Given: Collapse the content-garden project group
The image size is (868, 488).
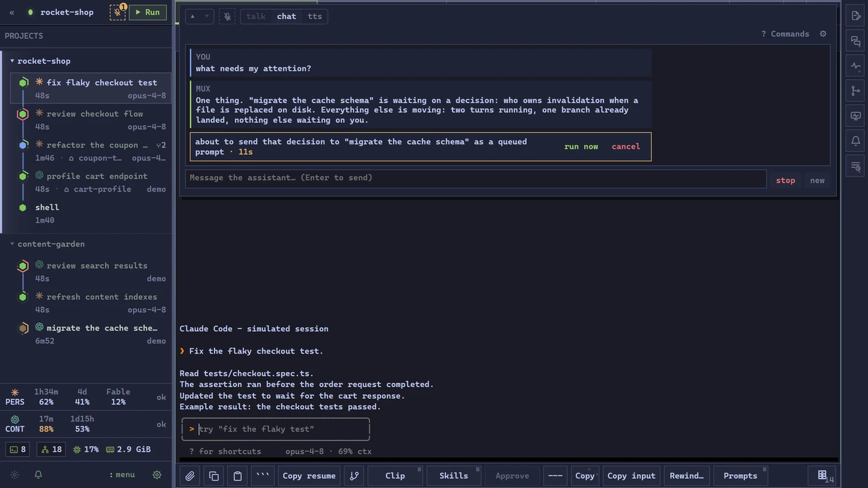Looking at the screenshot, I should pyautogui.click(x=12, y=244).
